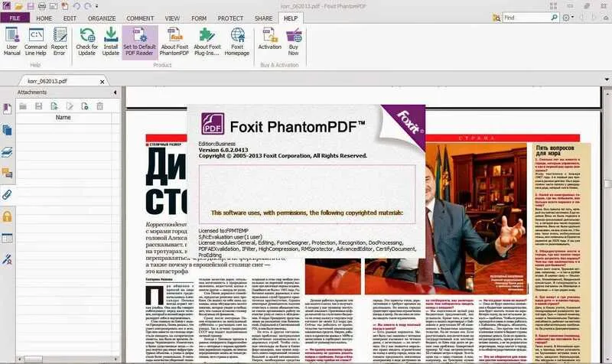Screen dimensions: 612x364
Task: Set to Default PDF Reader
Action: (139, 41)
